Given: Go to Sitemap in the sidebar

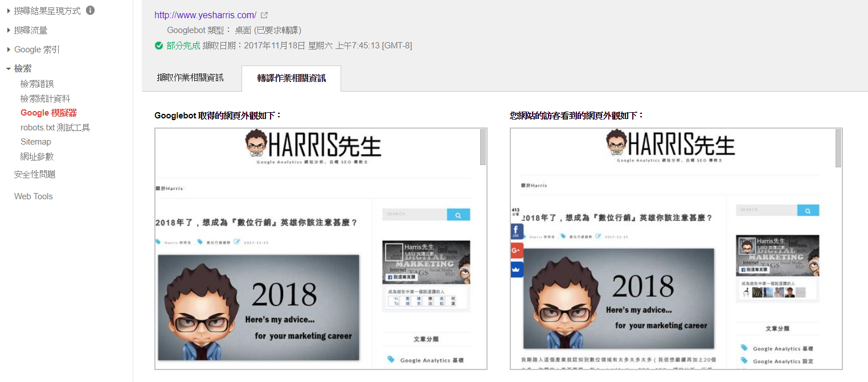Looking at the screenshot, I should [x=36, y=142].
